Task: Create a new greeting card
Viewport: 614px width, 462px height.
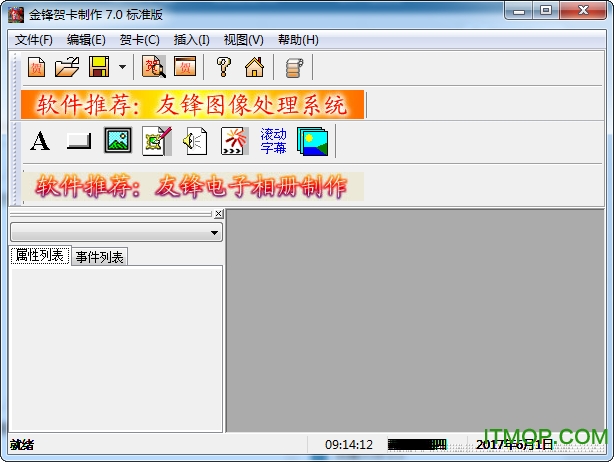Action: pos(36,67)
